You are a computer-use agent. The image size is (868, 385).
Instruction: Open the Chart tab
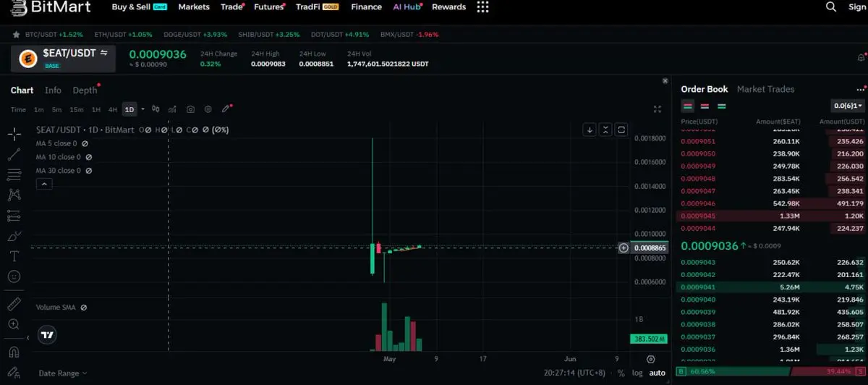pos(22,90)
